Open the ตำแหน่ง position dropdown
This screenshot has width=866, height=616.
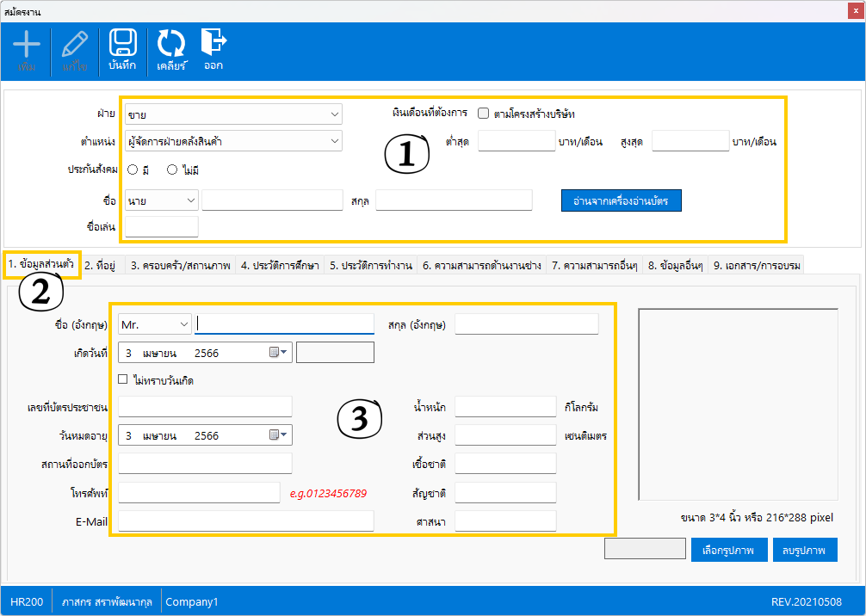click(334, 140)
